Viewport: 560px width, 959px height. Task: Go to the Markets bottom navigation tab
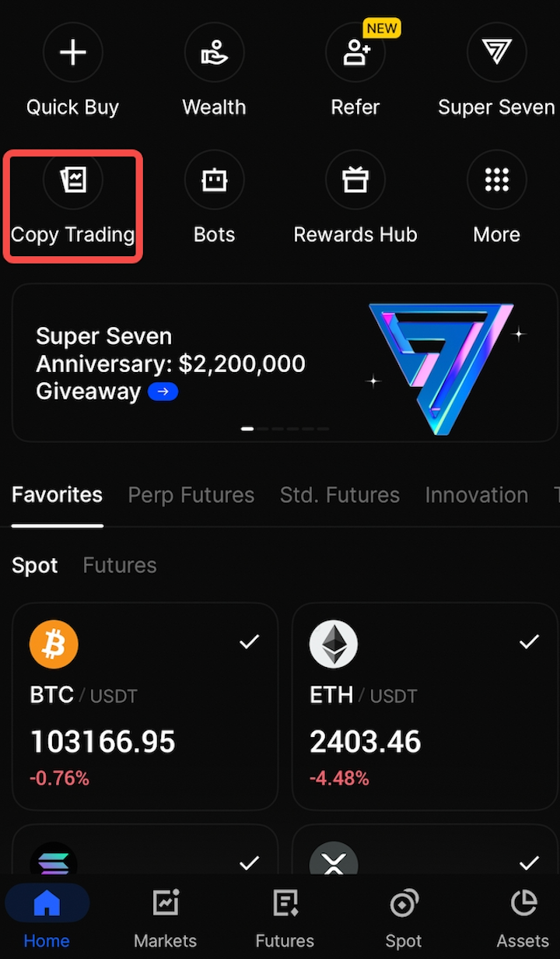[165, 919]
